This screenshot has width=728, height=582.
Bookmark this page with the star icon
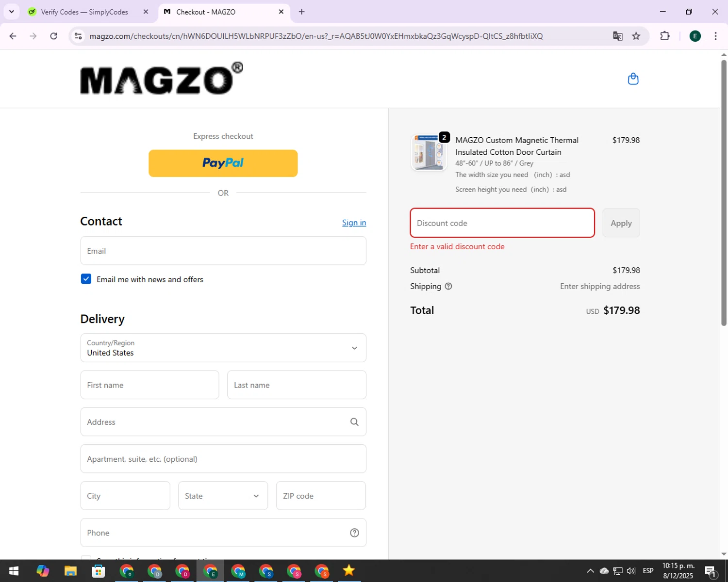tap(636, 36)
